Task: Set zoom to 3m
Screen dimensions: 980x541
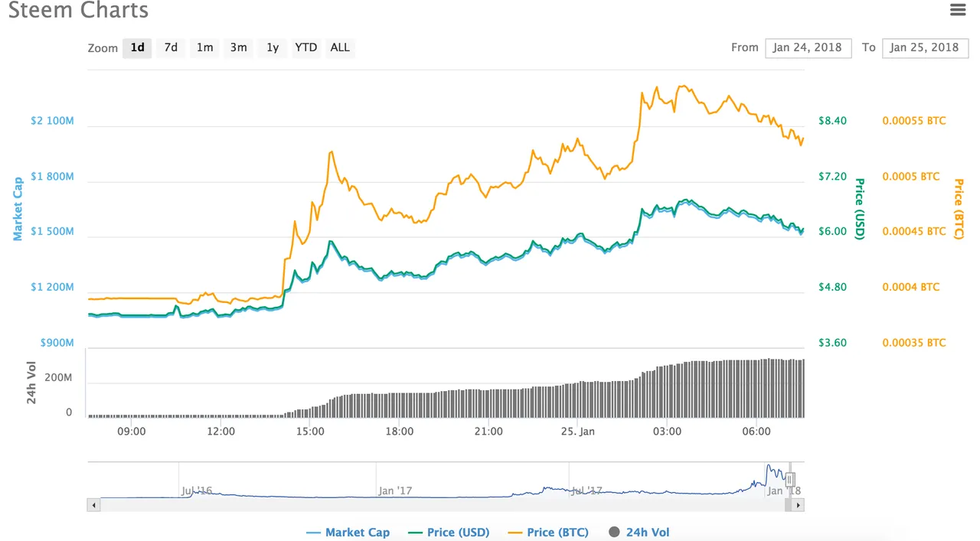Action: [238, 47]
